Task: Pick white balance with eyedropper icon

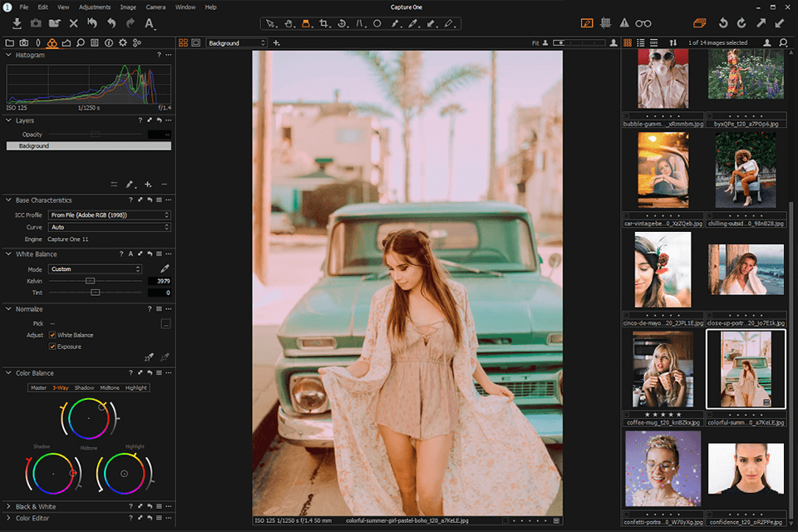Action: tap(165, 268)
